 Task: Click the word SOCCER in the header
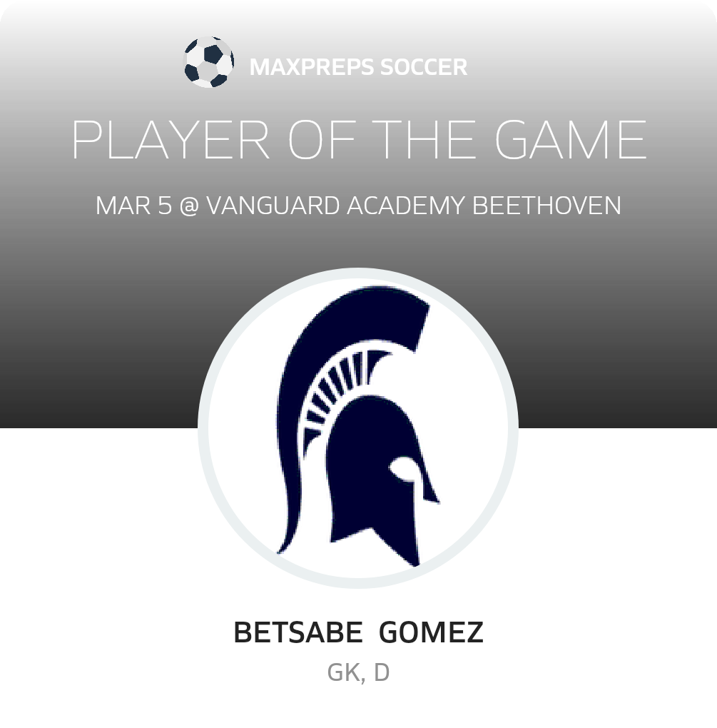pyautogui.click(x=424, y=67)
